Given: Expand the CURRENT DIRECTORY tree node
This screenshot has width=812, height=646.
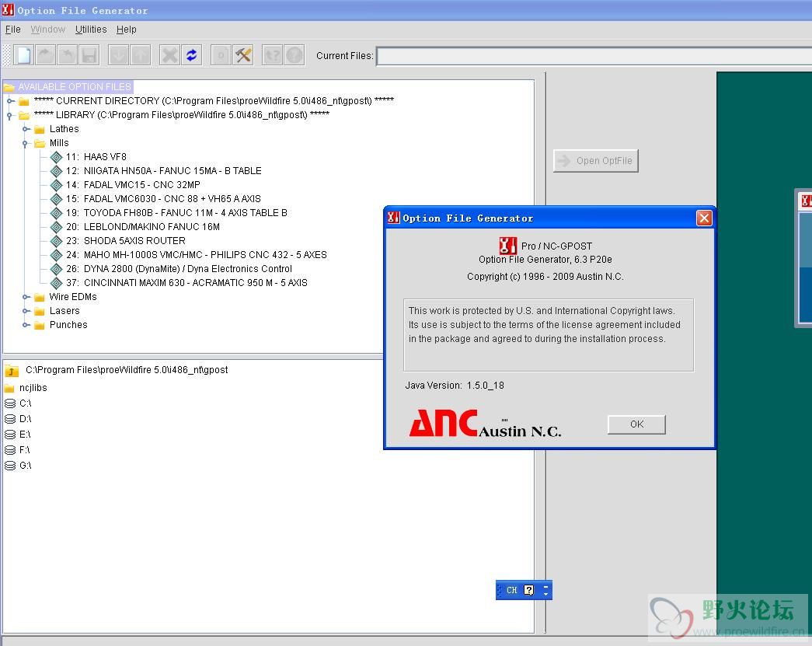Looking at the screenshot, I should pyautogui.click(x=10, y=101).
